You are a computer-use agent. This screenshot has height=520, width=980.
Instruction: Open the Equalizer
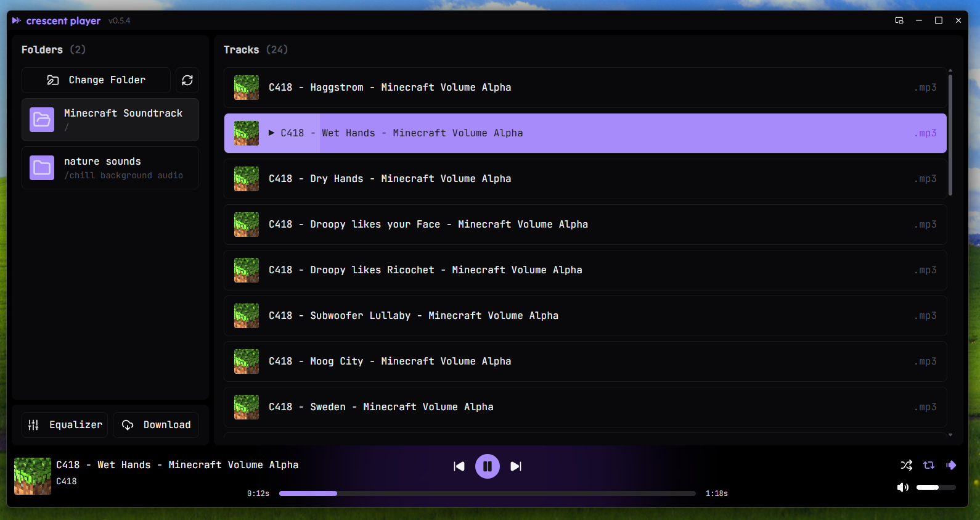coord(65,425)
